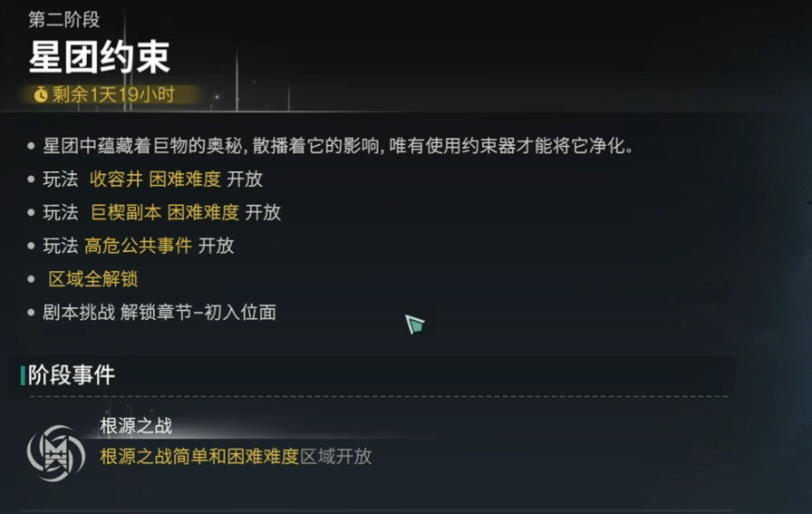Click the green bar beside 阶段事件
Image resolution: width=812 pixels, height=514 pixels.
coord(23,374)
